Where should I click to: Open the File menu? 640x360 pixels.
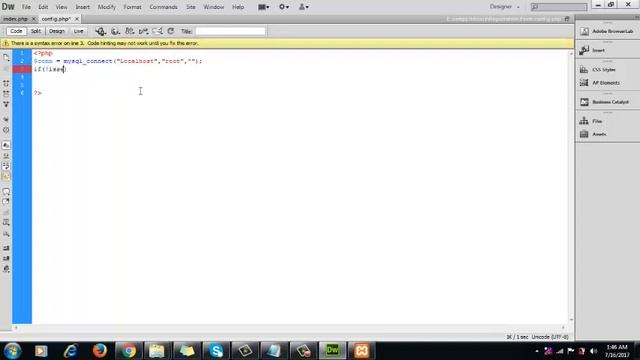[x=26, y=7]
